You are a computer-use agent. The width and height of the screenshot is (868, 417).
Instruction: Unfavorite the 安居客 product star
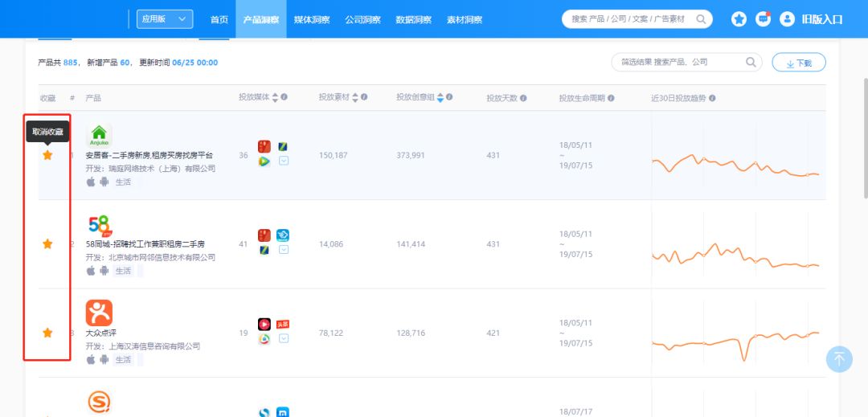pos(47,155)
